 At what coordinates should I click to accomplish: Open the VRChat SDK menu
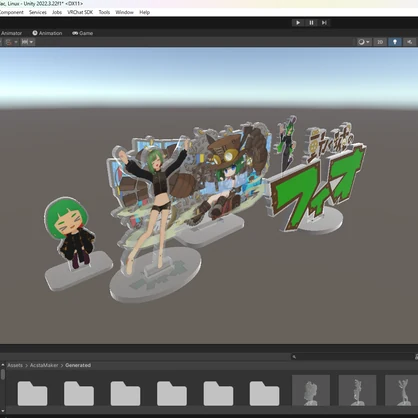(80, 12)
